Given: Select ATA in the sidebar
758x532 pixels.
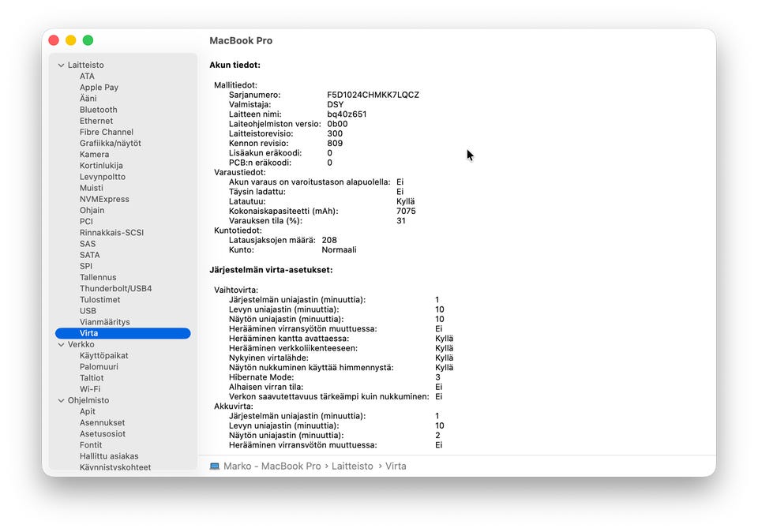Looking at the screenshot, I should [87, 76].
